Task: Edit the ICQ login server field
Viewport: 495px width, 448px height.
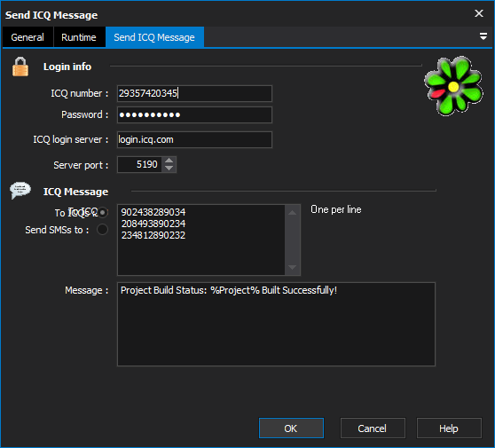Action: [194, 139]
